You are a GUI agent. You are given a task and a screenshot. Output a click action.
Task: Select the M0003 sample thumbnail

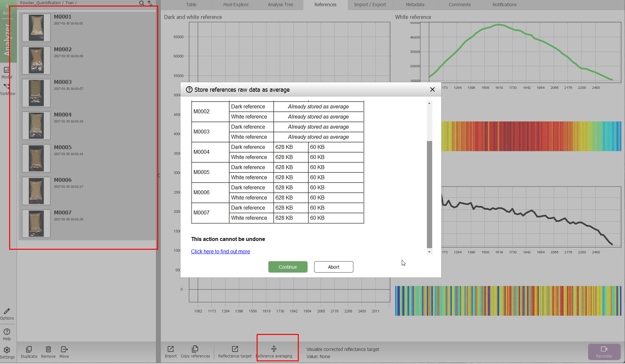[x=36, y=93]
